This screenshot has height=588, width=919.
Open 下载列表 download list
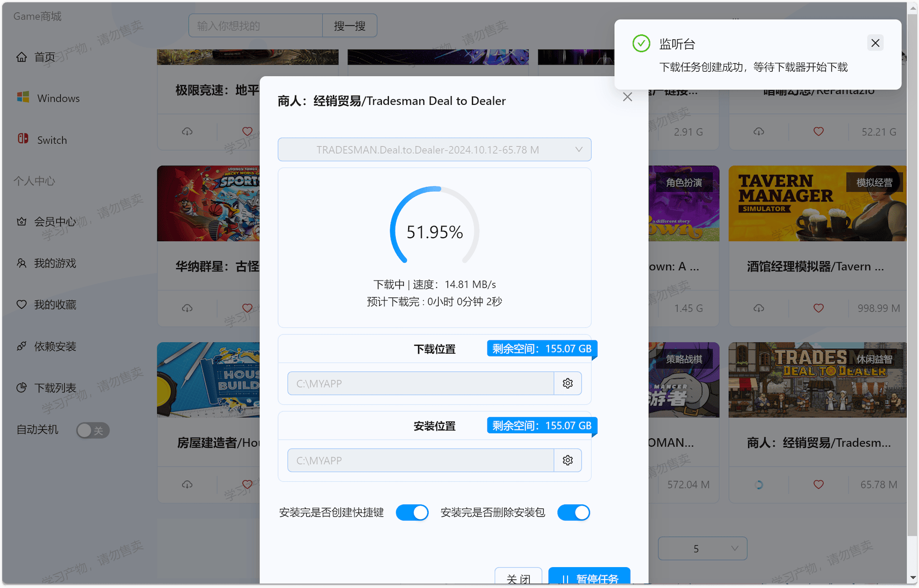tap(55, 388)
